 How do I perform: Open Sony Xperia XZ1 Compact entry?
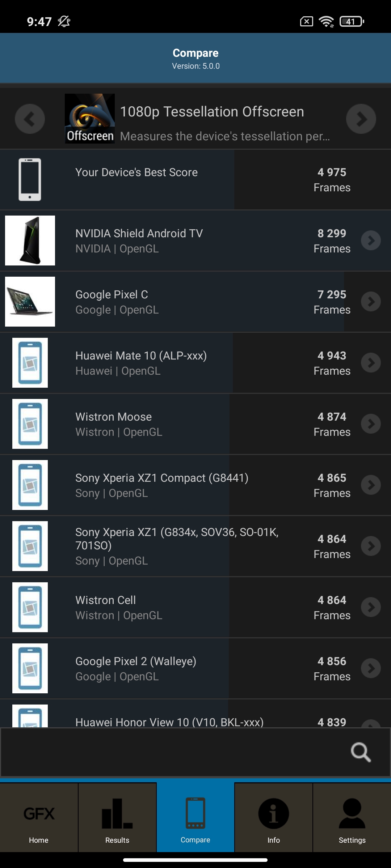(161, 485)
